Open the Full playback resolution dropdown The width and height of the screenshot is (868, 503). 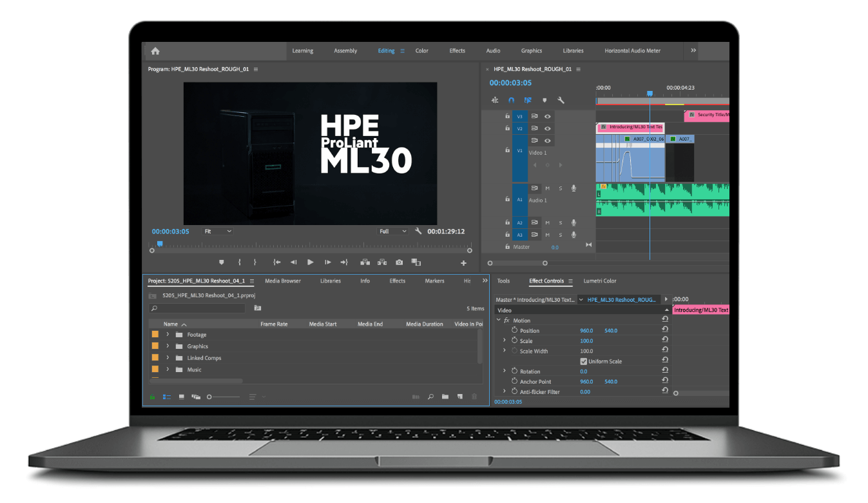[393, 231]
